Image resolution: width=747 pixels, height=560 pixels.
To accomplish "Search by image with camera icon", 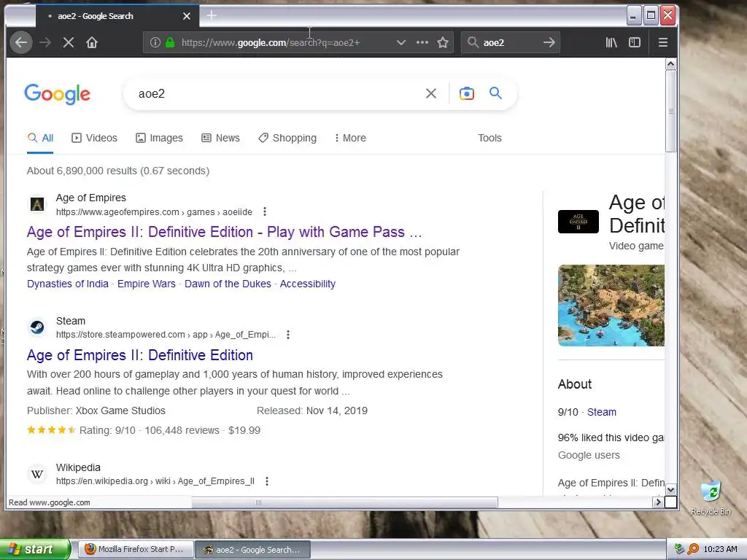I will coord(466,93).
